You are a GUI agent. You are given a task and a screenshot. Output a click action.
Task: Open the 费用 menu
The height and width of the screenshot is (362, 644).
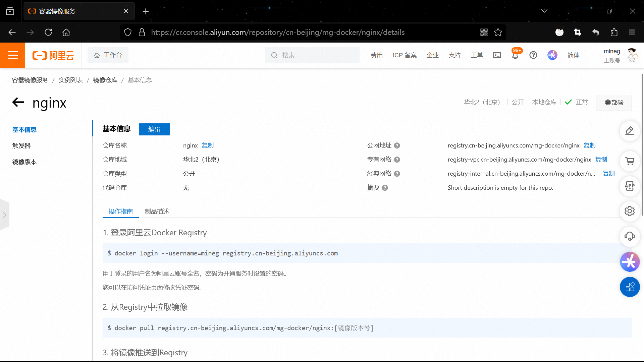(376, 55)
